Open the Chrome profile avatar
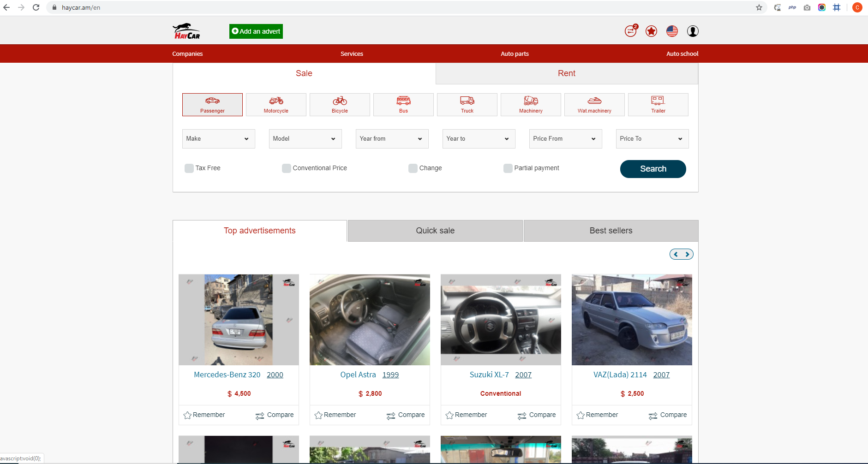 pyautogui.click(x=857, y=7)
